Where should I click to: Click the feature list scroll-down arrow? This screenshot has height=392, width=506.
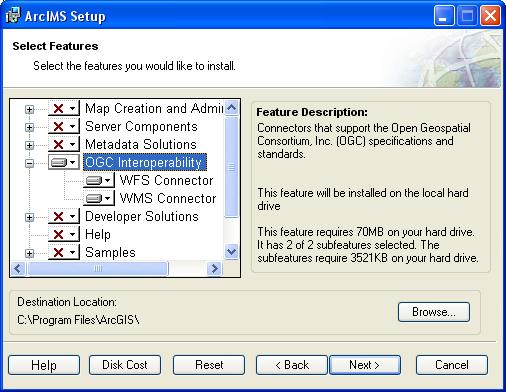(x=231, y=251)
